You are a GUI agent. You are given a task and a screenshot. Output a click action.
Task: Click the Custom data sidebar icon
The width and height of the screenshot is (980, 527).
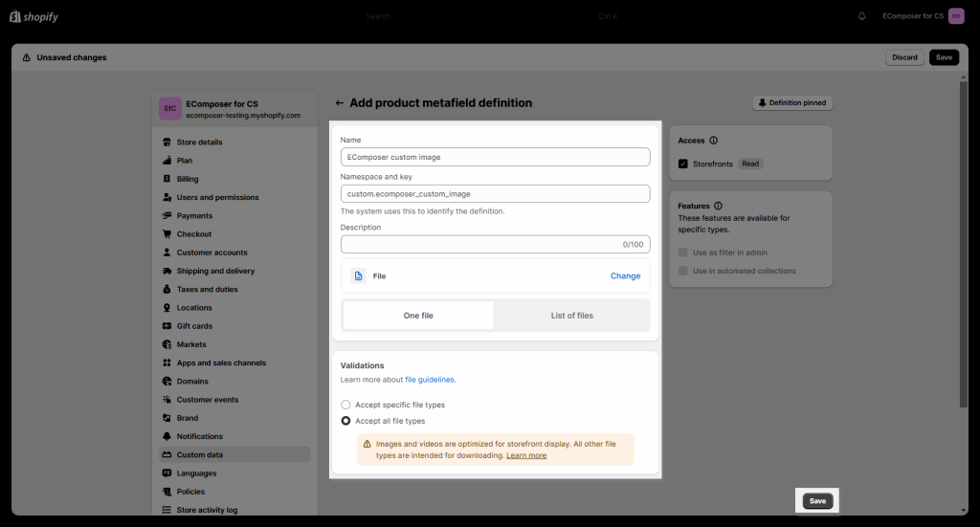167,455
